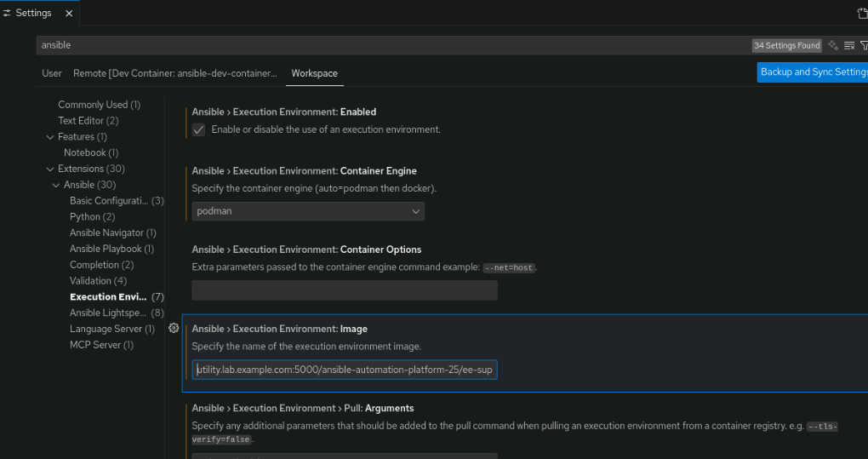Screen dimensions: 868x459
Task: Collapse the Ansible tree node
Action: click(56, 185)
